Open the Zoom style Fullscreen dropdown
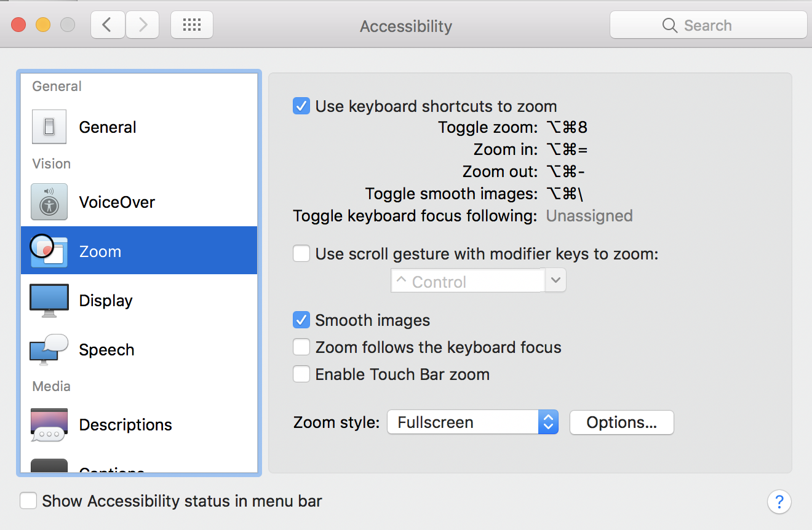 point(472,422)
